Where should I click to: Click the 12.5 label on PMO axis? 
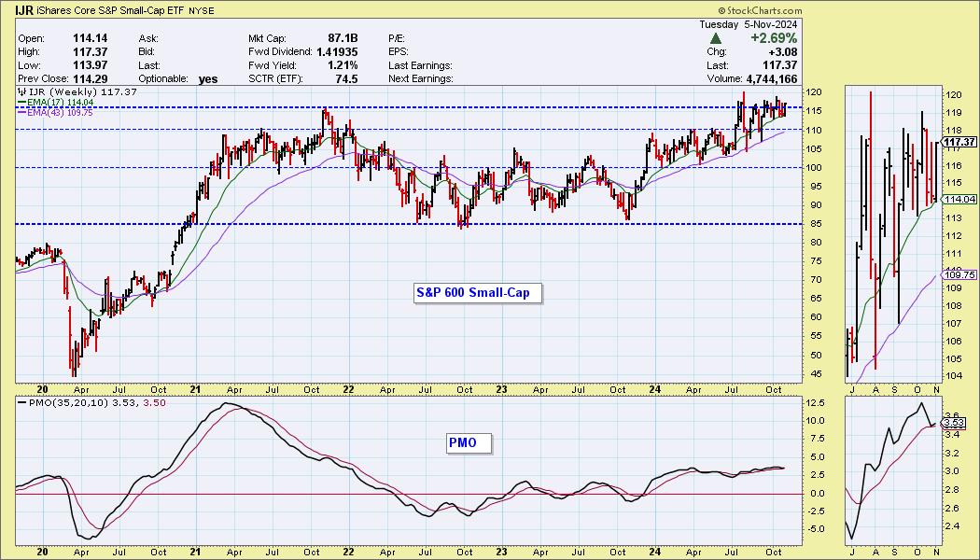[x=815, y=403]
